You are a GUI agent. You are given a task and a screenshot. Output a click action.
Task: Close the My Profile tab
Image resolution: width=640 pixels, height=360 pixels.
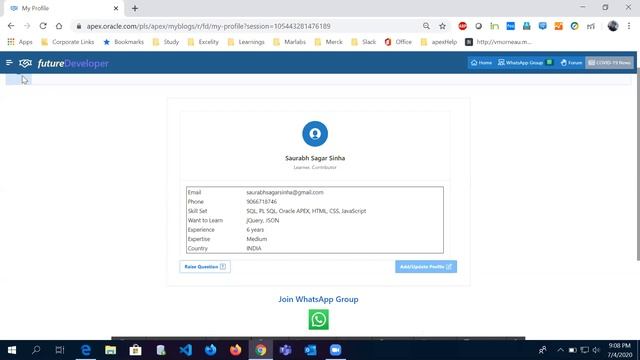click(116, 8)
